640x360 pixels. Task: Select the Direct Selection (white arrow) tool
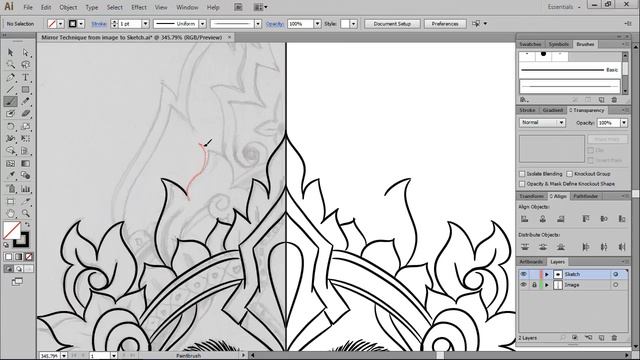tap(25, 53)
